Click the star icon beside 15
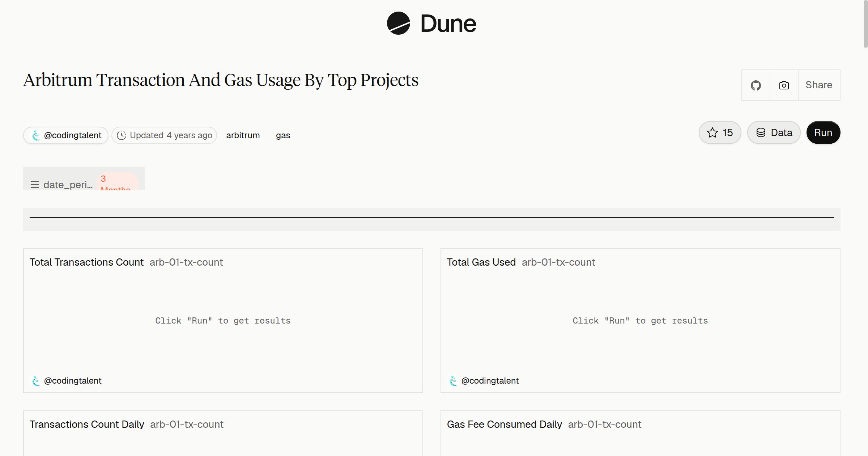The image size is (868, 456). pos(712,132)
